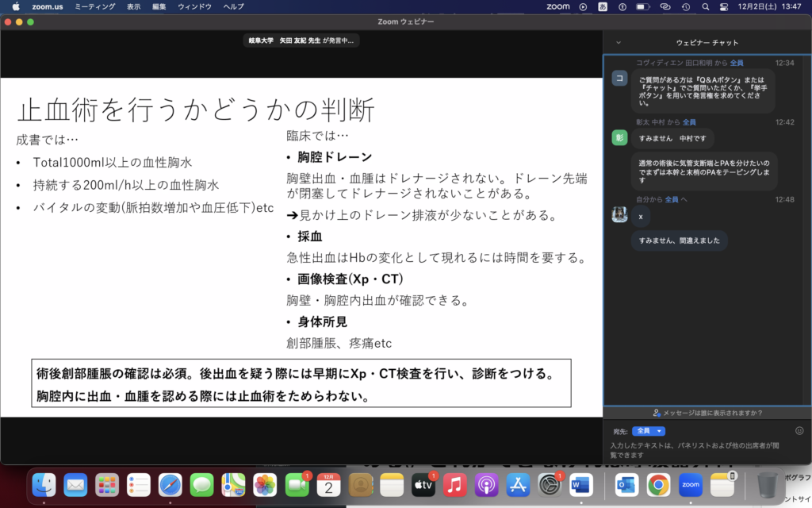812x508 pixels.
Task: Click the emoji smiley icon in chat
Action: click(799, 430)
